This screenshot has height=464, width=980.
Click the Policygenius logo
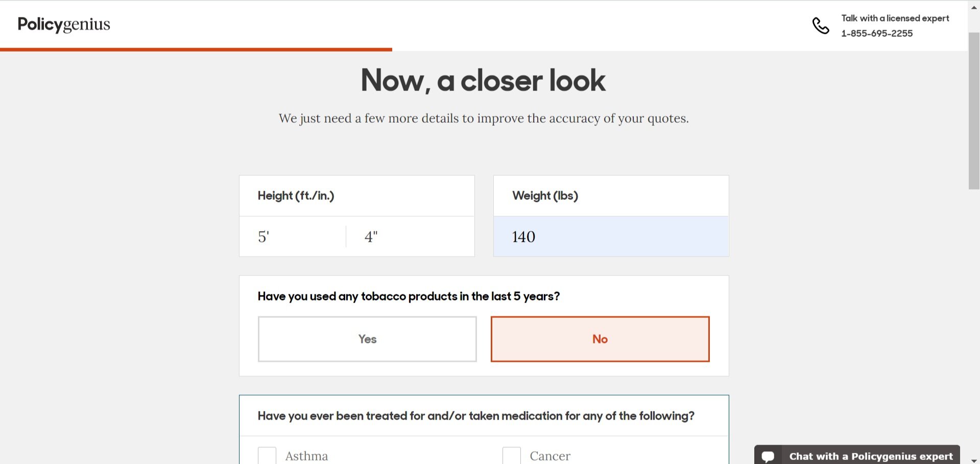(64, 25)
